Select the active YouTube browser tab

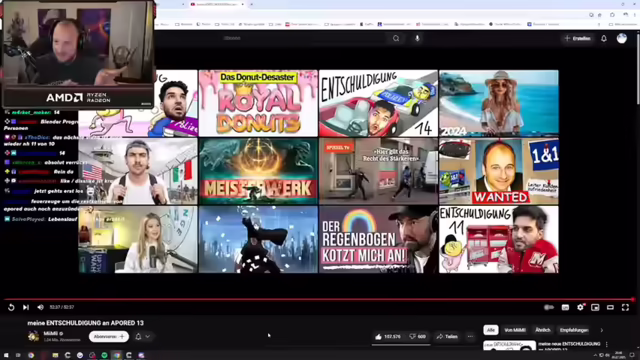pyautogui.click(x=216, y=4)
